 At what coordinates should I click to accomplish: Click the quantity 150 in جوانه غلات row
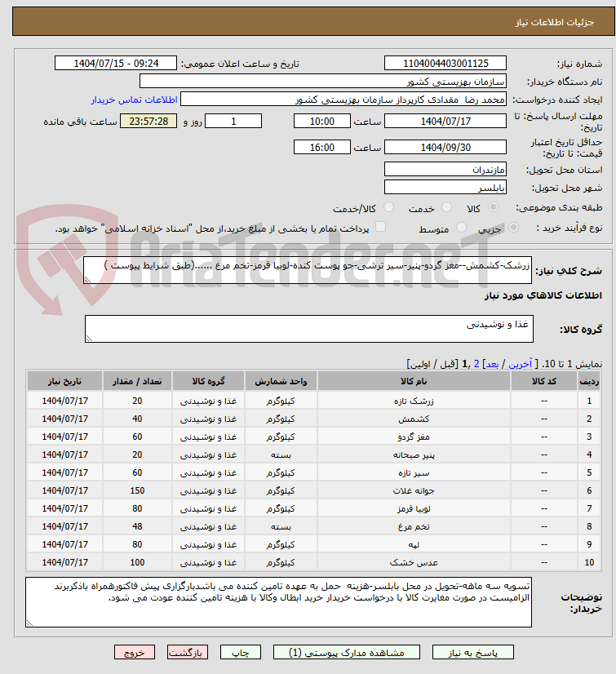(137, 490)
